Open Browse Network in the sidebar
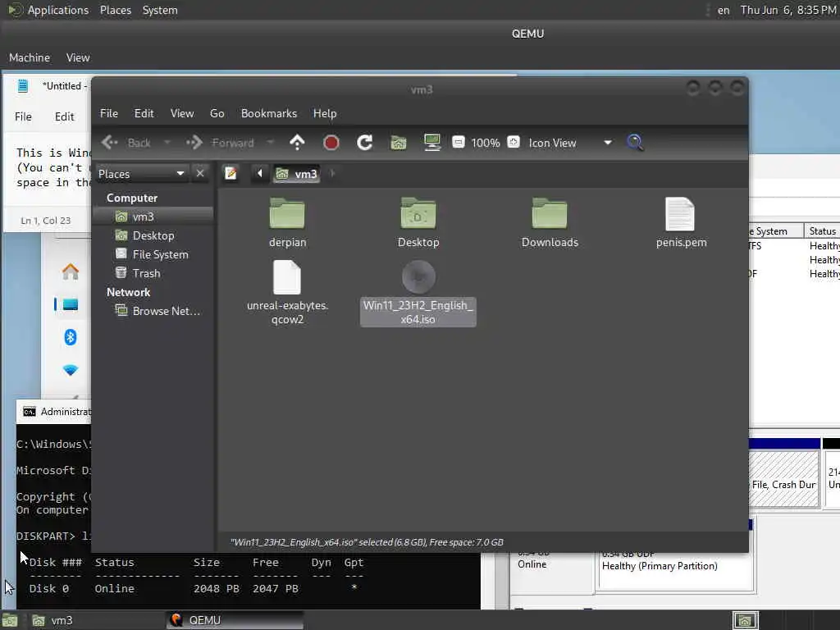840x630 pixels. point(153,311)
